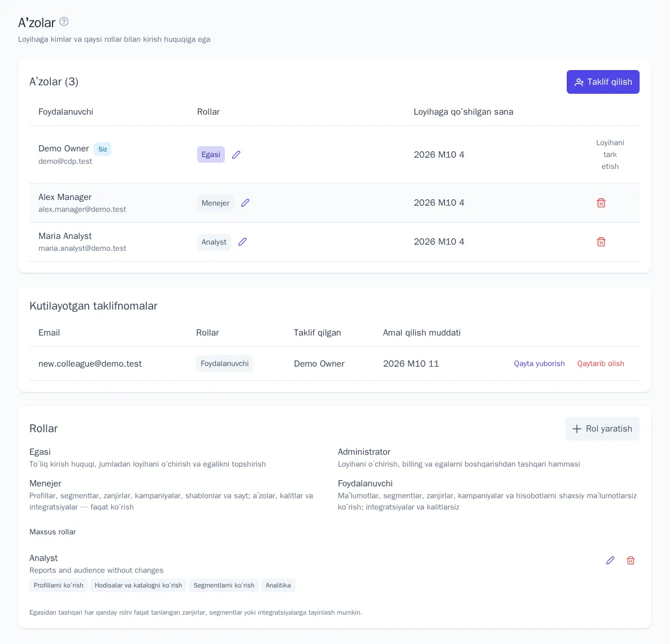The image size is (669, 644).
Task: Delete the custom Analyst role
Action: 631,560
